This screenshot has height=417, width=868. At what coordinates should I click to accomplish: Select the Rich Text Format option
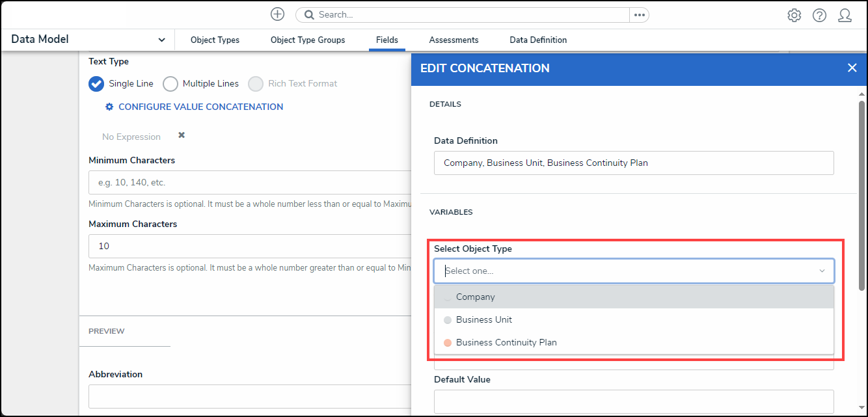click(256, 84)
